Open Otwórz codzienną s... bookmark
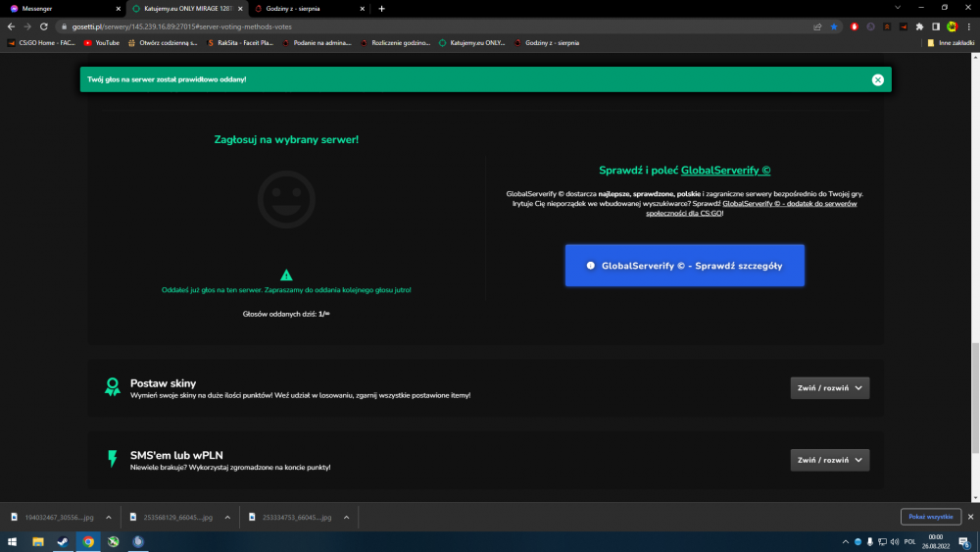980x552 pixels. point(163,43)
